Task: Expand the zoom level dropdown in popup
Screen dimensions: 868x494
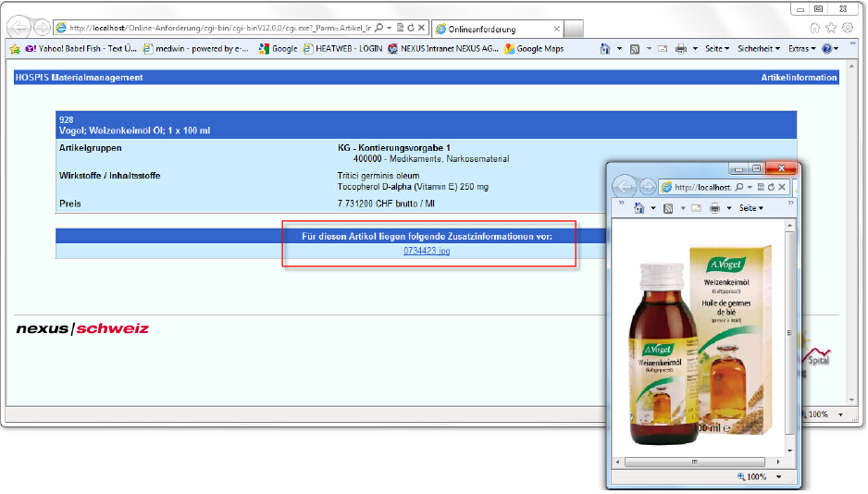Action: (x=778, y=476)
